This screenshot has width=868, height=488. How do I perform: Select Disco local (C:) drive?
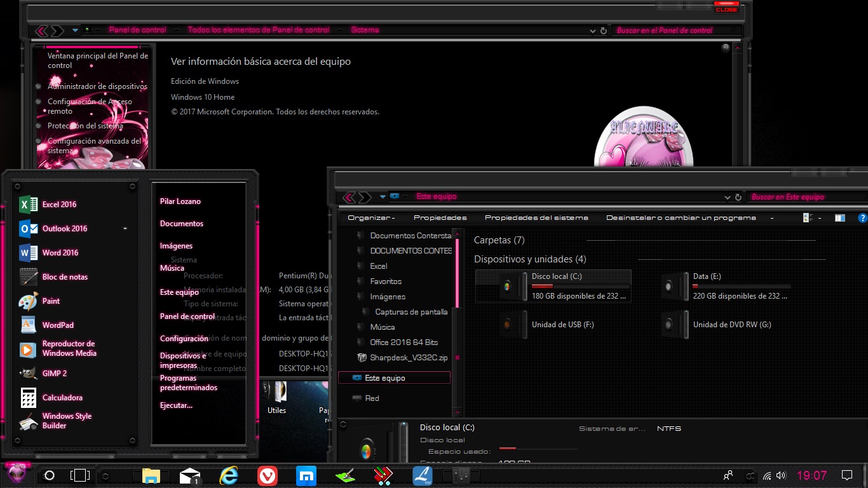click(553, 286)
